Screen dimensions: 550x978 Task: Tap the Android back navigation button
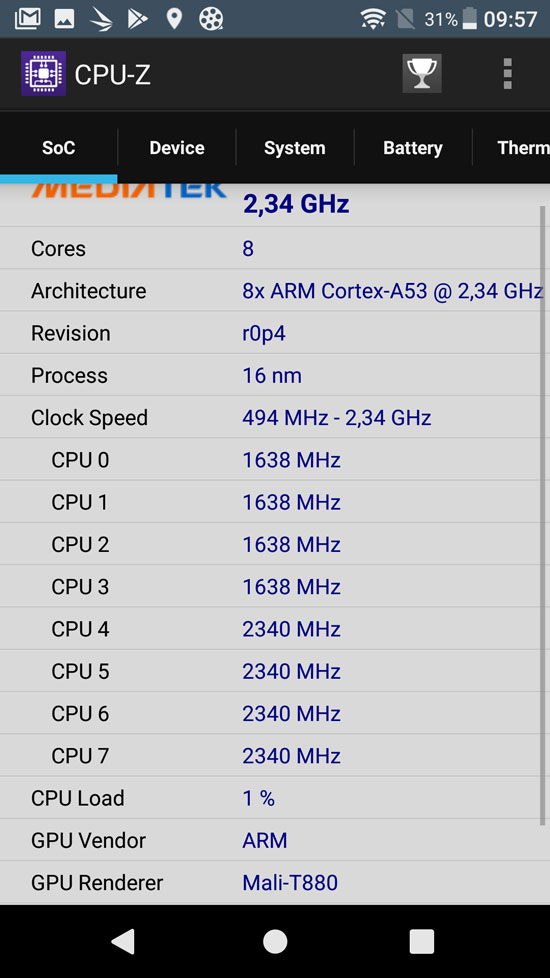(123, 941)
